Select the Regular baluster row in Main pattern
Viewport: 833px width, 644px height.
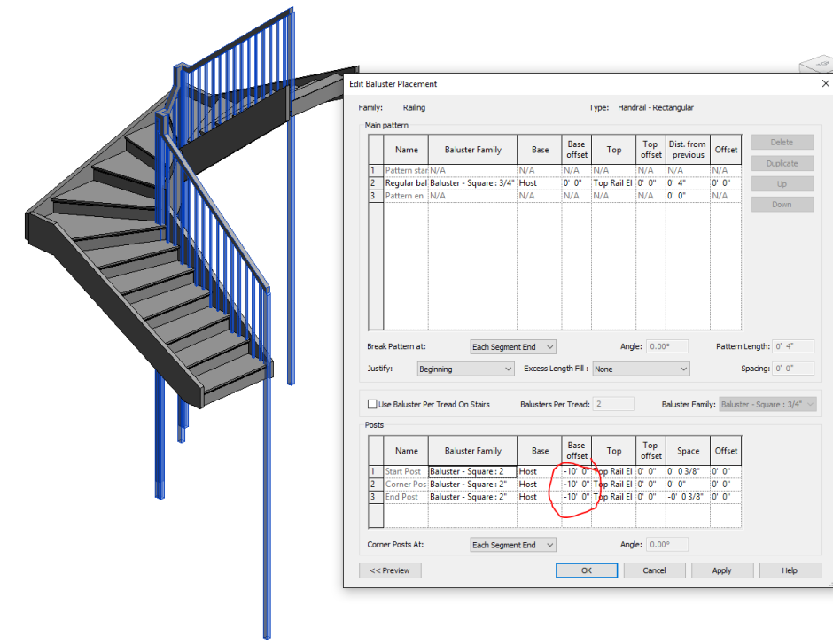[406, 182]
